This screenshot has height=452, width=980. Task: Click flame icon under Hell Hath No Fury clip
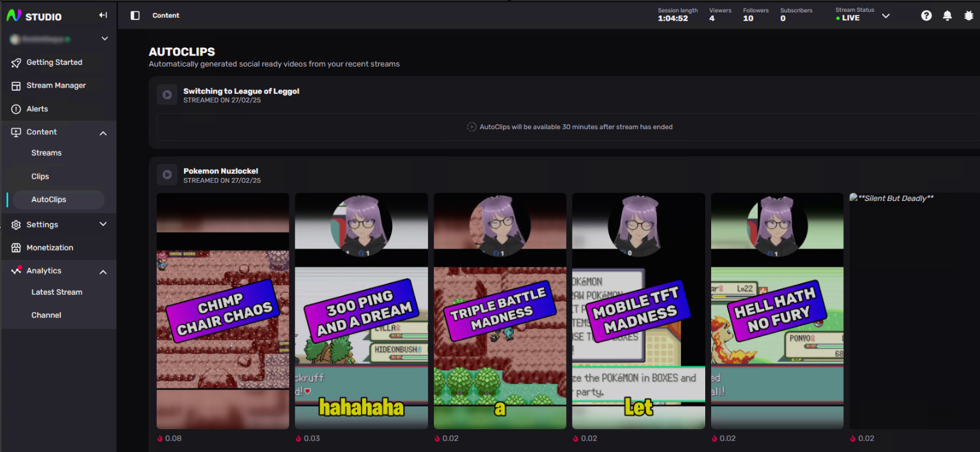click(x=714, y=438)
